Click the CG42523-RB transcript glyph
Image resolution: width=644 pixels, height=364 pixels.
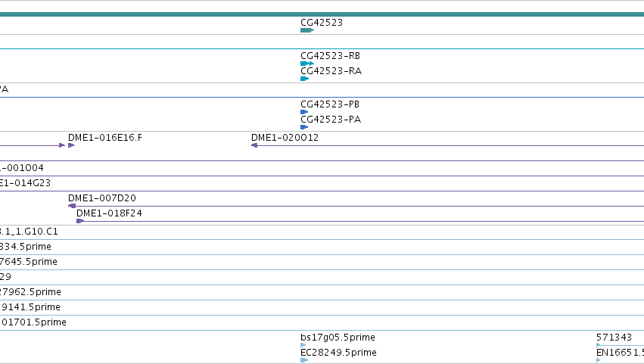click(x=307, y=64)
